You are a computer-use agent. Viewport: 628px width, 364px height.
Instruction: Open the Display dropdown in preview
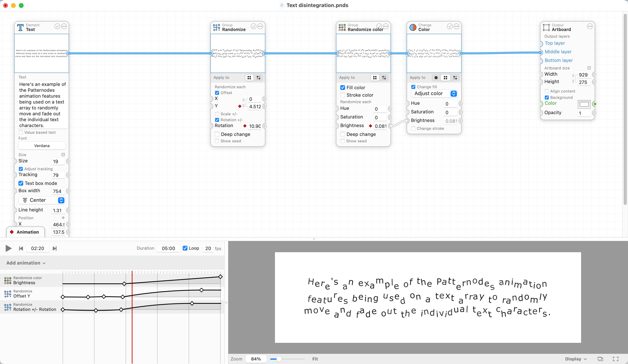point(576,359)
